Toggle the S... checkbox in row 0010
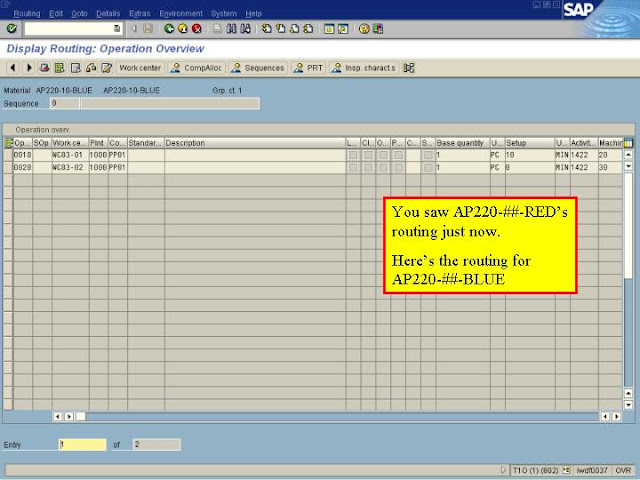The image size is (640, 480). pyautogui.click(x=428, y=155)
